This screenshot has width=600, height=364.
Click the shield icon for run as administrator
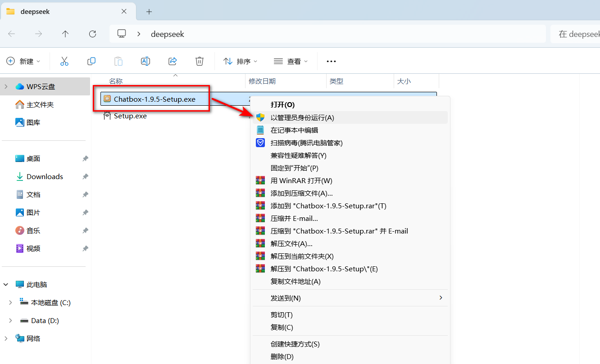[260, 117]
